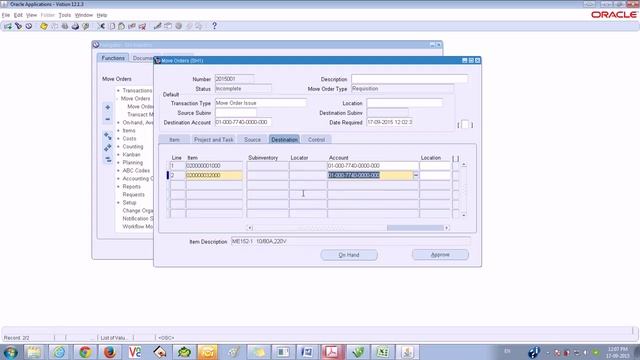This screenshot has width=640, height=360.
Task: Expand Costs in Navigator tree
Action: (x=118, y=139)
